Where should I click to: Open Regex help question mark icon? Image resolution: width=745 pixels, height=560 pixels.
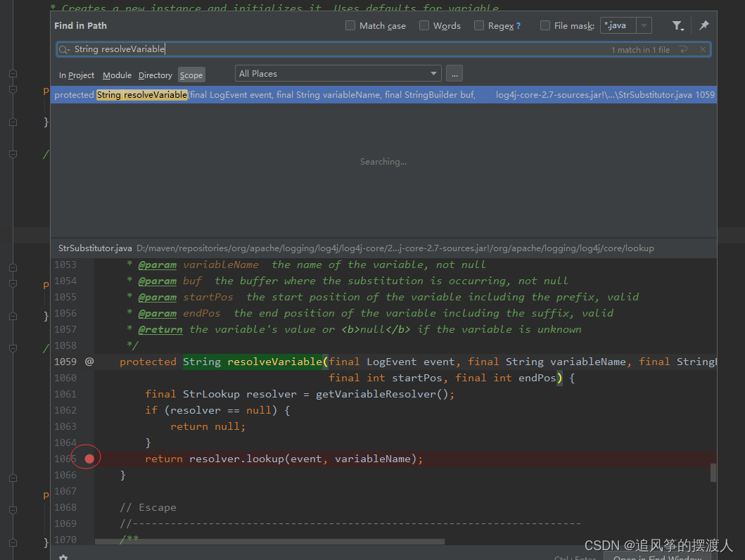pos(518,26)
